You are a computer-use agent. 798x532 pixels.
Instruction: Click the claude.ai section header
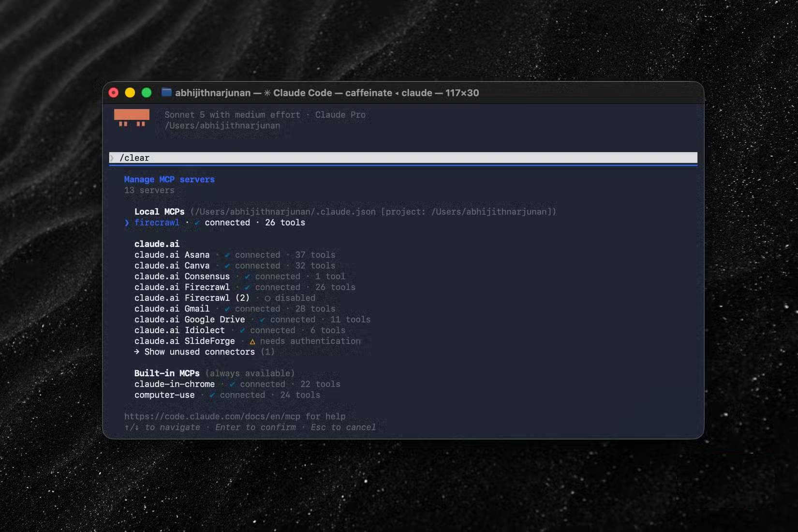[157, 244]
